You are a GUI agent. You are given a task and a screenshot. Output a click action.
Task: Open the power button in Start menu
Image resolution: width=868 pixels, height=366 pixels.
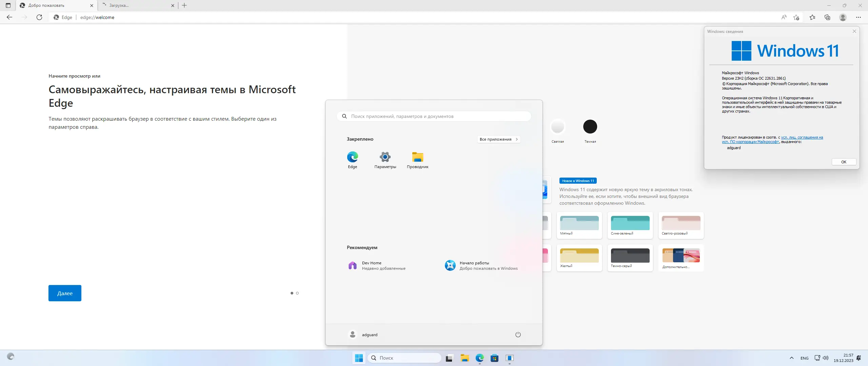518,334
